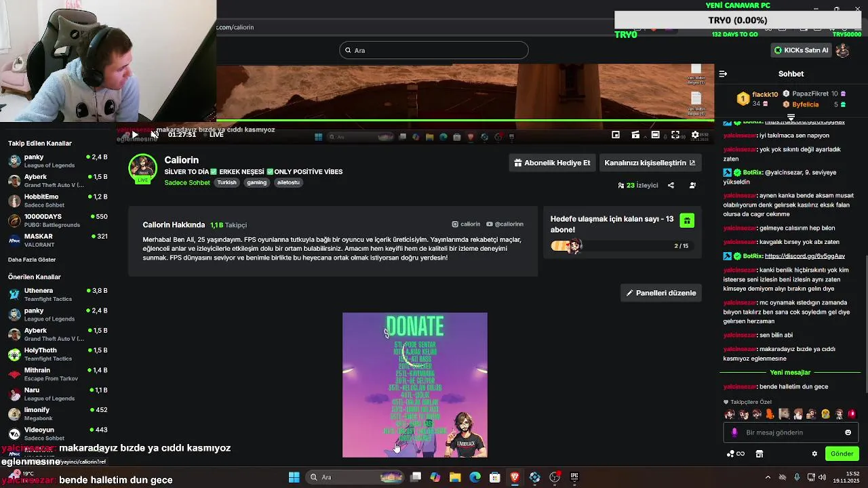Click the purple microphone icon in chat
868x488 pixels.
(x=734, y=432)
